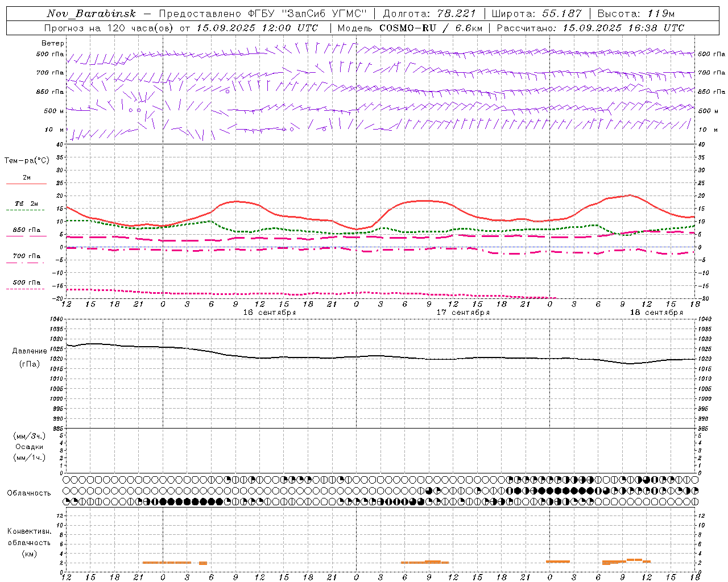Click the 16 сентября date label
The height and width of the screenshot is (582, 728).
(x=270, y=313)
